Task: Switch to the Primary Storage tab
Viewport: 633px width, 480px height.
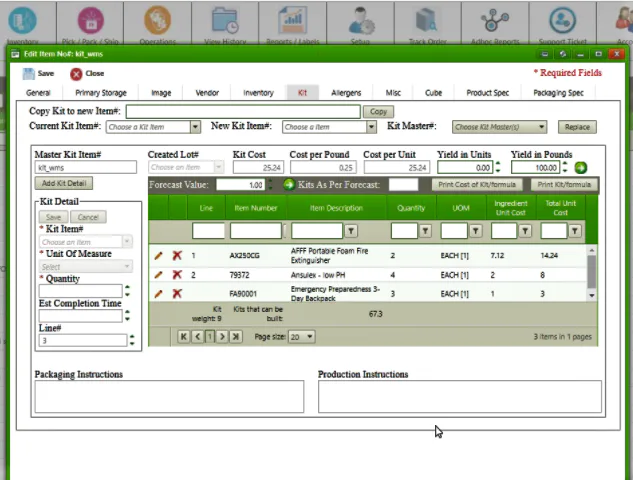Action: [x=101, y=93]
